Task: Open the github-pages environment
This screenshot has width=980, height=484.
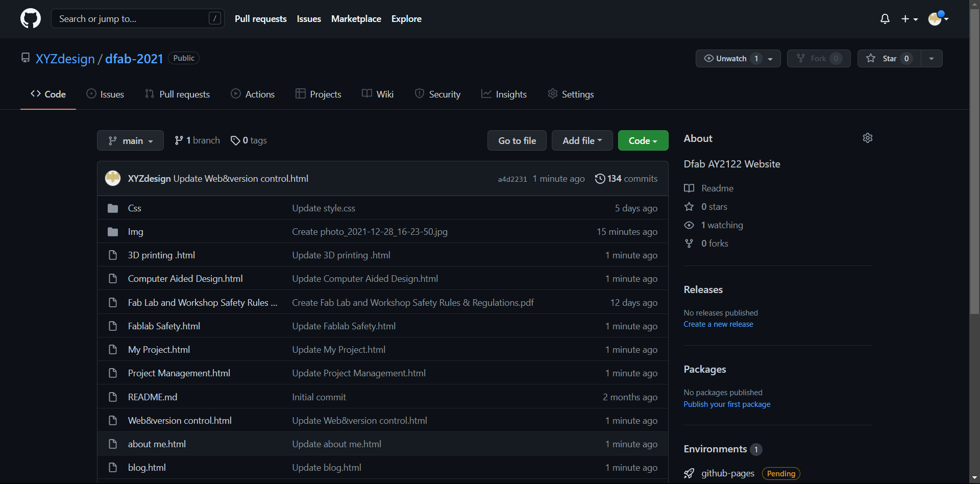Action: [728, 473]
